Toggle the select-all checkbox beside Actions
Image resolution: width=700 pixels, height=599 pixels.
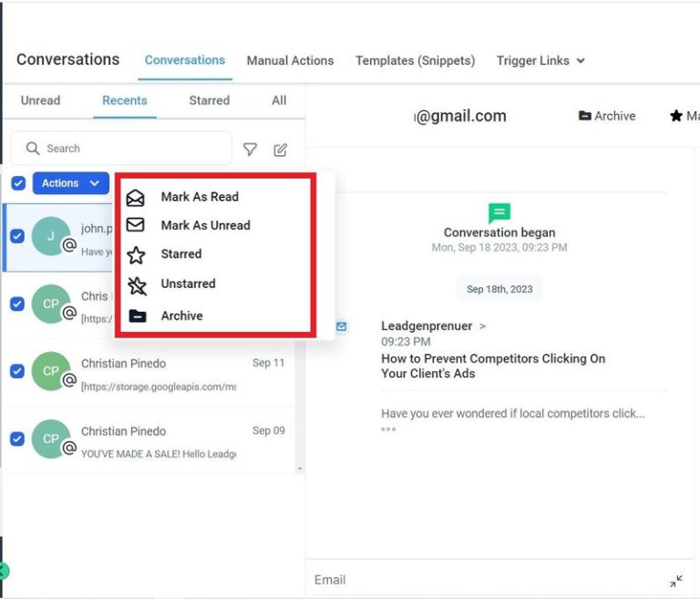point(18,183)
